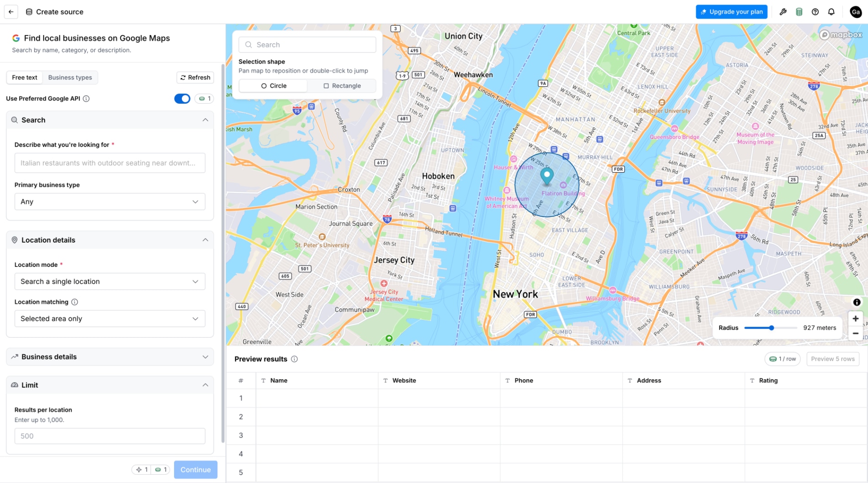Click the Website column header
This screenshot has height=483, width=868.
pos(439,381)
